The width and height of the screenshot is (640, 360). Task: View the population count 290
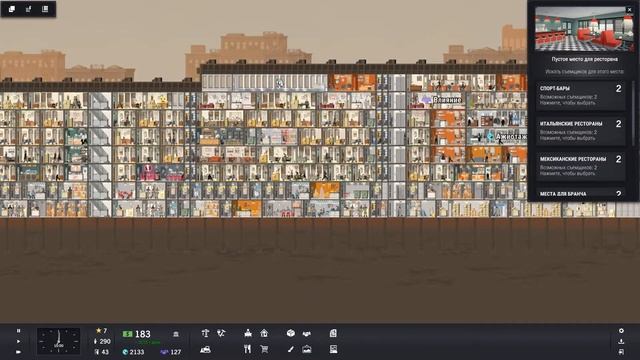click(x=102, y=341)
